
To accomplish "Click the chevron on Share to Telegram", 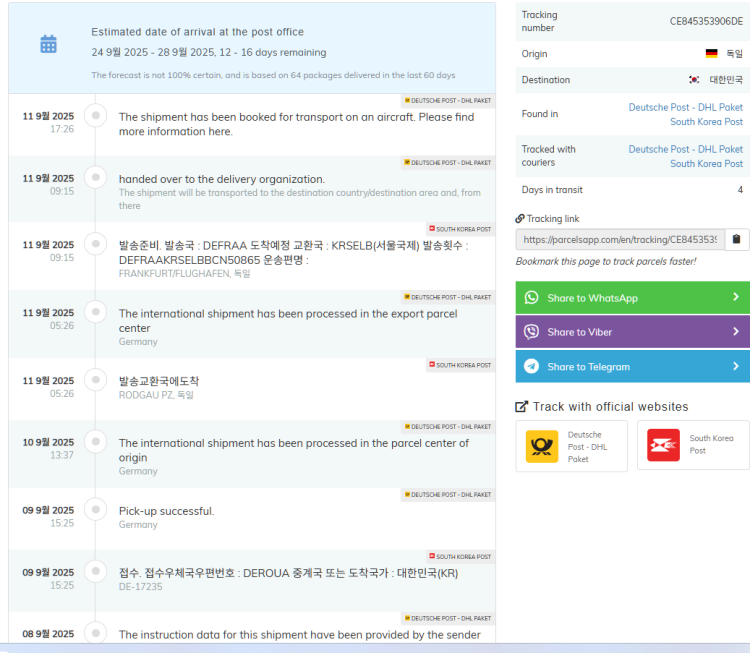I will click(736, 366).
